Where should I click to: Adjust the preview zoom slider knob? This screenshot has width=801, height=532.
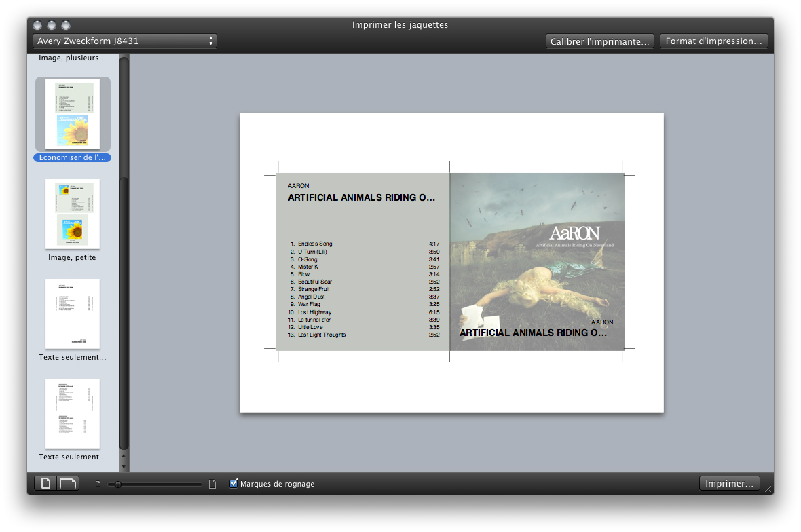118,484
